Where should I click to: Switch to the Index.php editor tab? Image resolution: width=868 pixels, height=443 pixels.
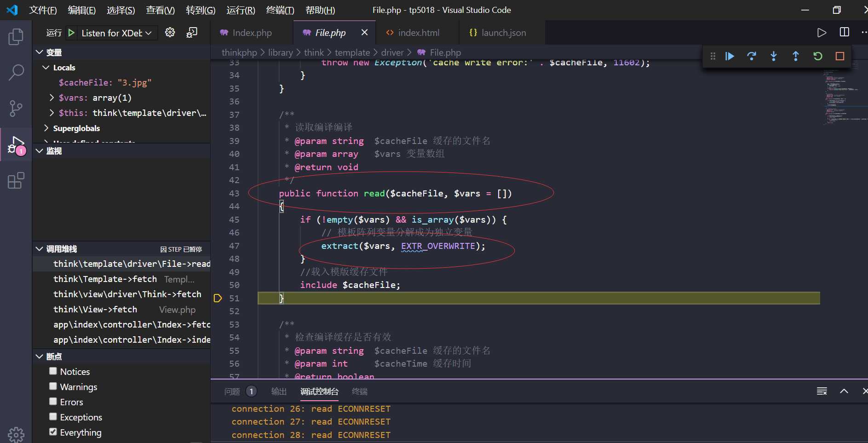point(252,33)
